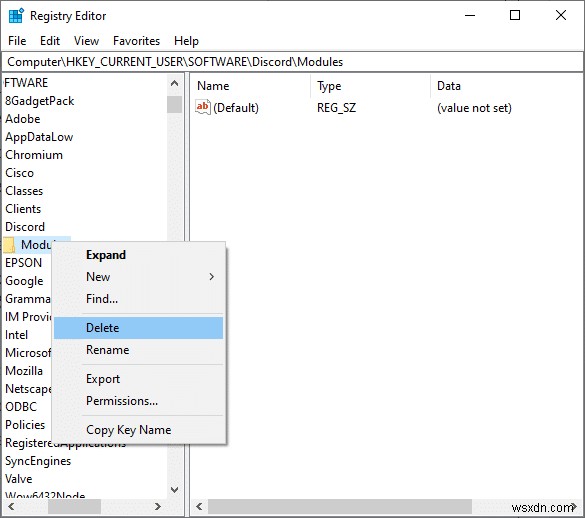Select the Grammarly key
The width and height of the screenshot is (585, 518).
28,299
